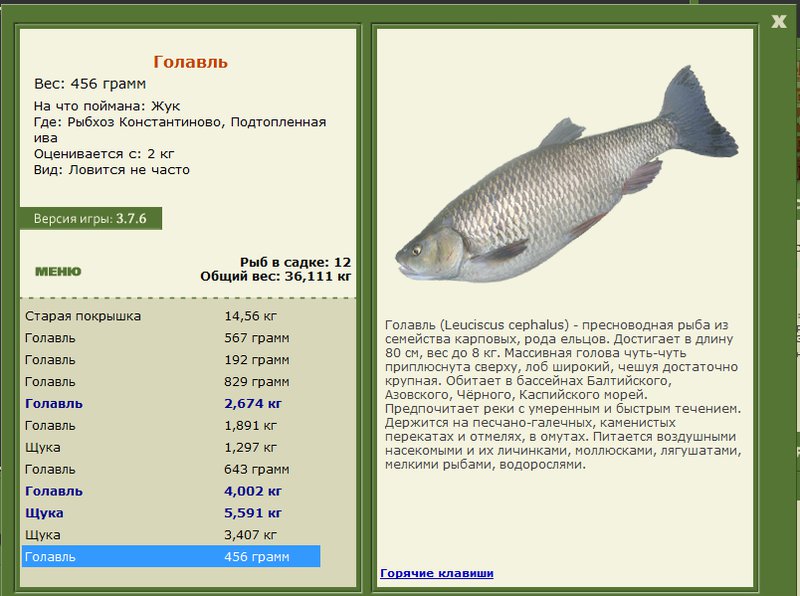Select the Щука 1,297 кг row
Screen dimensions: 800x596
tap(171, 448)
